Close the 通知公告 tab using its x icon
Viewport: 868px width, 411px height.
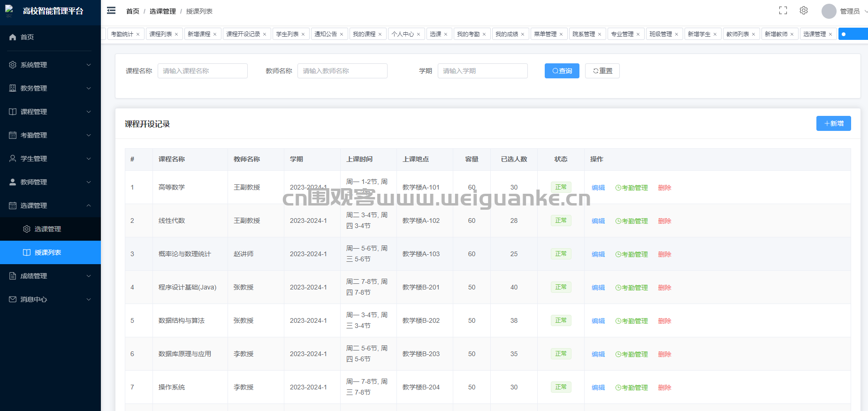[342, 34]
